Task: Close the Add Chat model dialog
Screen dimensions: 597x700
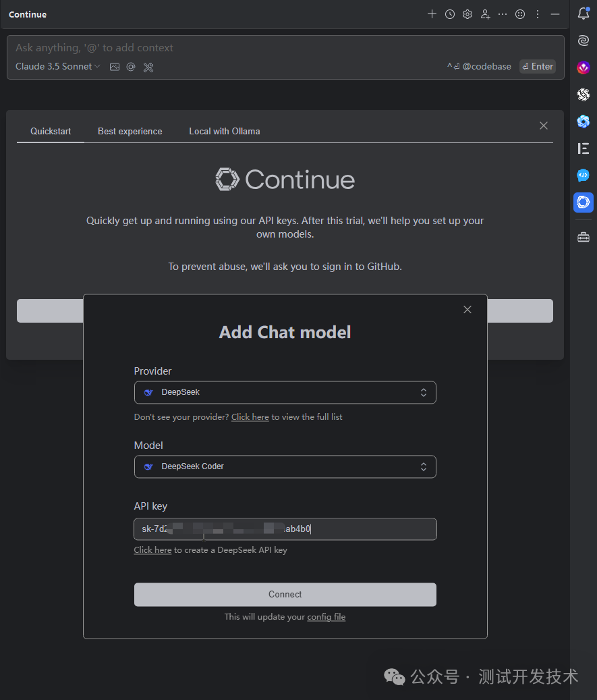Action: [467, 309]
